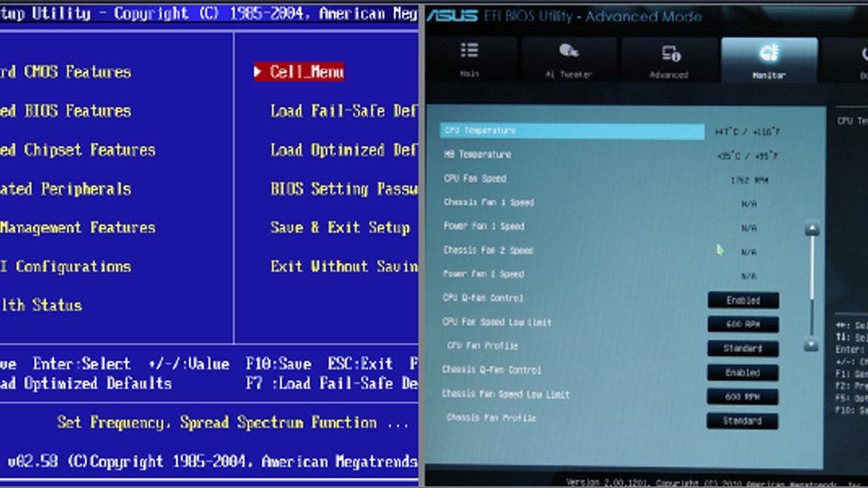The image size is (868, 488).
Task: Open the CPU Fan Profile dropdown
Action: [x=743, y=348]
